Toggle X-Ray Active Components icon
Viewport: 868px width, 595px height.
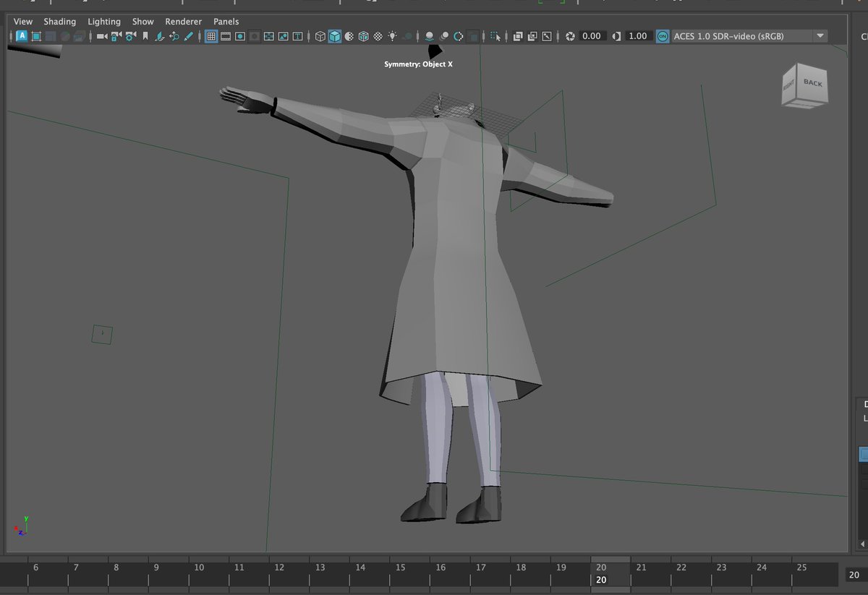pos(532,35)
